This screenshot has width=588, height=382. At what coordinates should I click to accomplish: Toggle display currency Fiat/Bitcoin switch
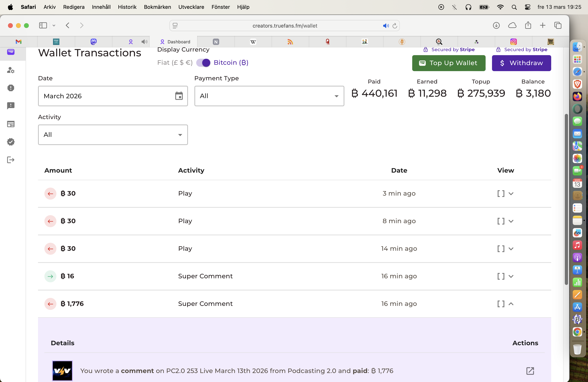[x=203, y=63]
